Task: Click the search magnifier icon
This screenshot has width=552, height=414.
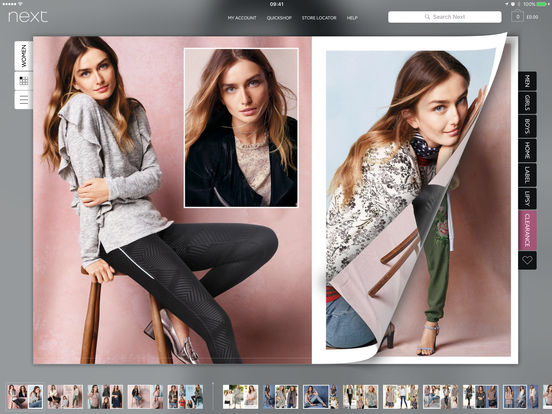Action: tap(427, 17)
